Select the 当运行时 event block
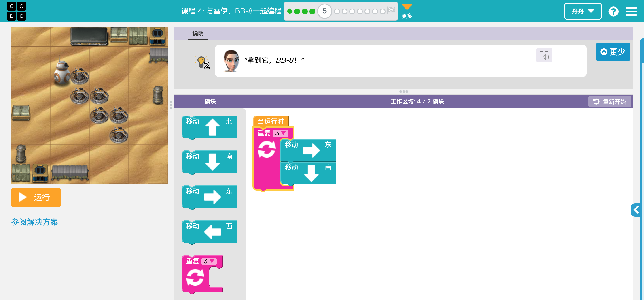 click(x=271, y=121)
